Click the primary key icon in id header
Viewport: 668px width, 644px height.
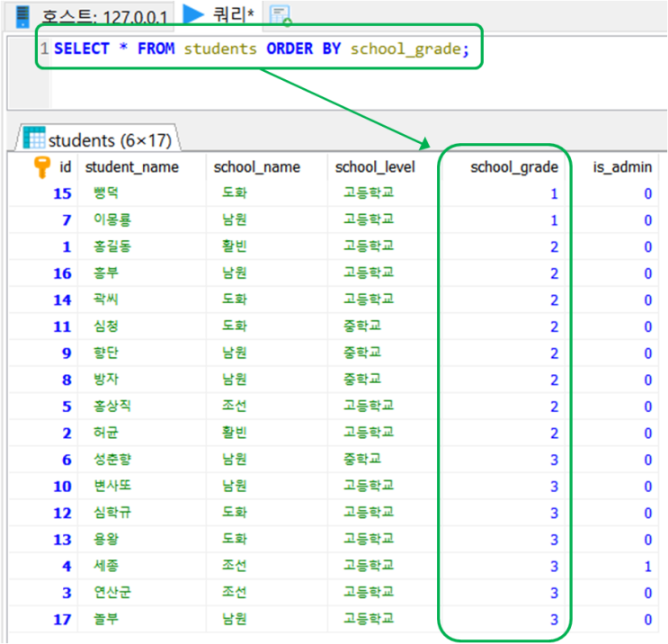click(41, 167)
